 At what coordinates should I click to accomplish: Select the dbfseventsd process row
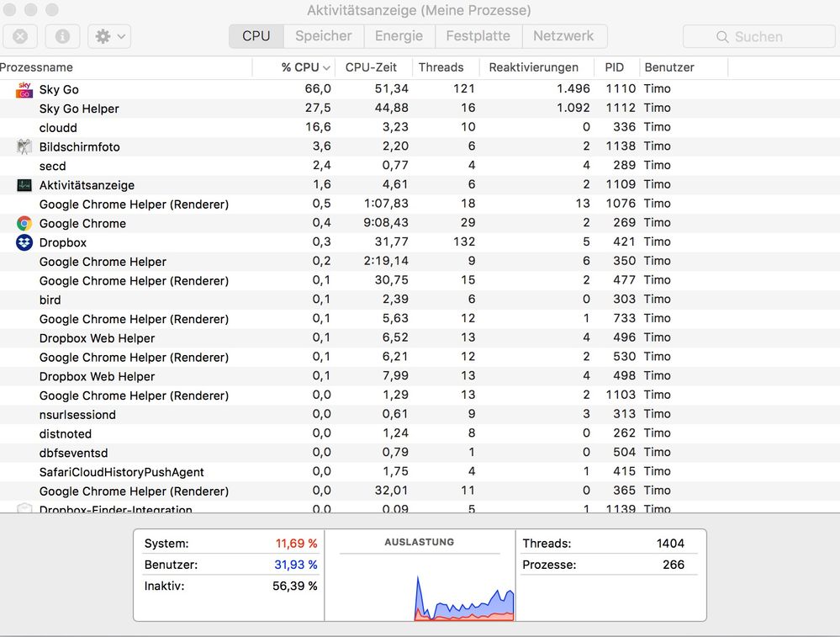(420, 453)
